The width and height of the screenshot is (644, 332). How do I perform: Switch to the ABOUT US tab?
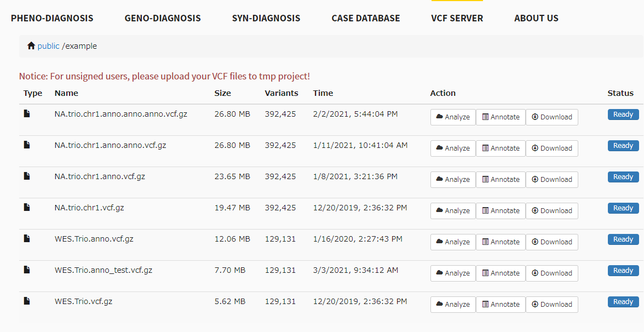[x=536, y=18]
